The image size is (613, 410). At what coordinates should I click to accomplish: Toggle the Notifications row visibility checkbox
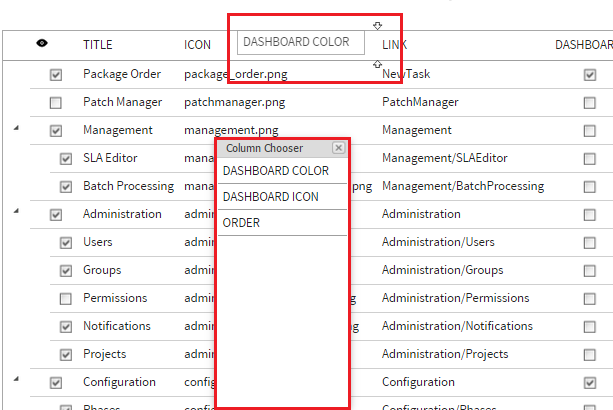66,326
